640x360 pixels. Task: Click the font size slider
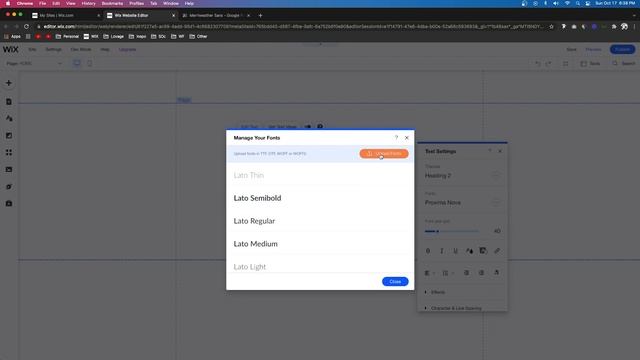451,231
